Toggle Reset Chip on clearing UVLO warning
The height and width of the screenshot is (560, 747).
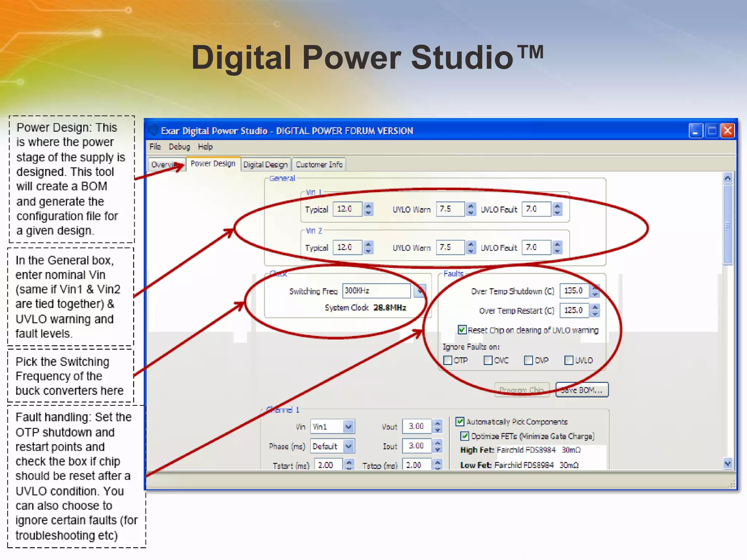click(462, 330)
